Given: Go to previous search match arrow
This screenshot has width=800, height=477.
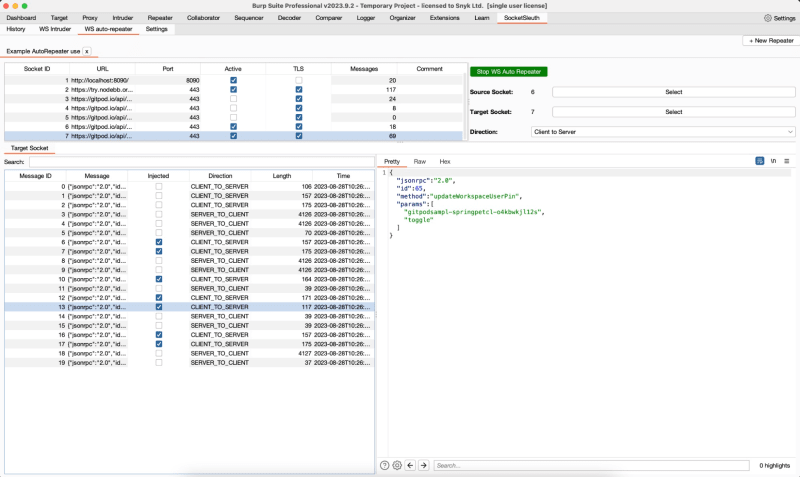Looking at the screenshot, I should point(410,465).
